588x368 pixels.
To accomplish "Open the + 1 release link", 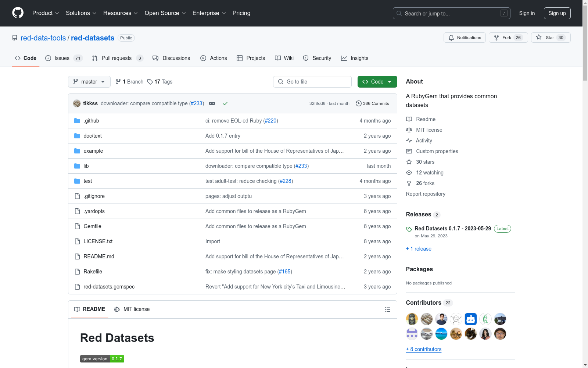I will [419, 249].
